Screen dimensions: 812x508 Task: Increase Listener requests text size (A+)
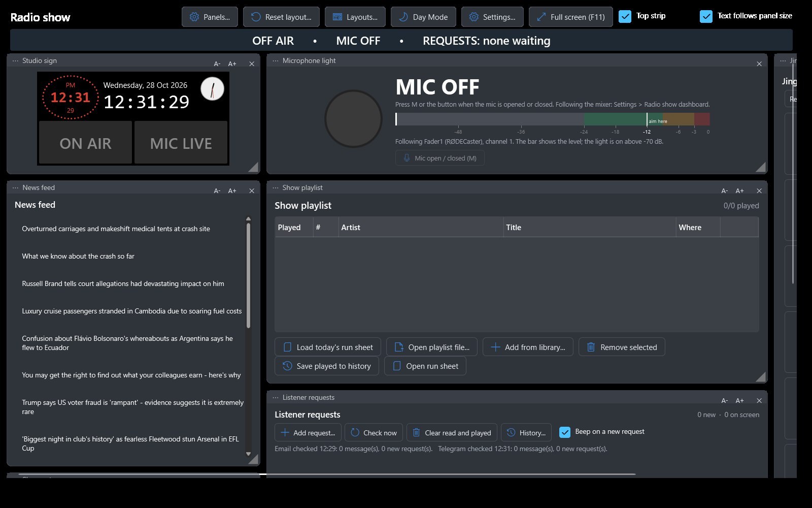pyautogui.click(x=739, y=400)
